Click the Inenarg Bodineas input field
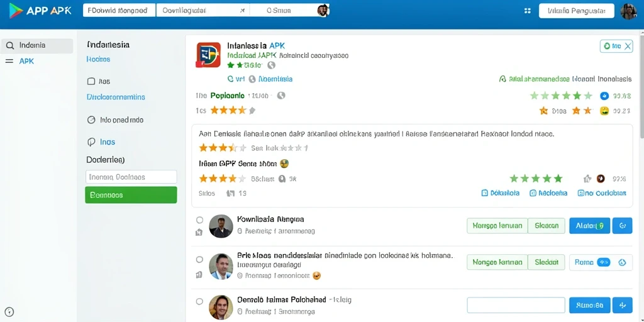 pos(131,177)
